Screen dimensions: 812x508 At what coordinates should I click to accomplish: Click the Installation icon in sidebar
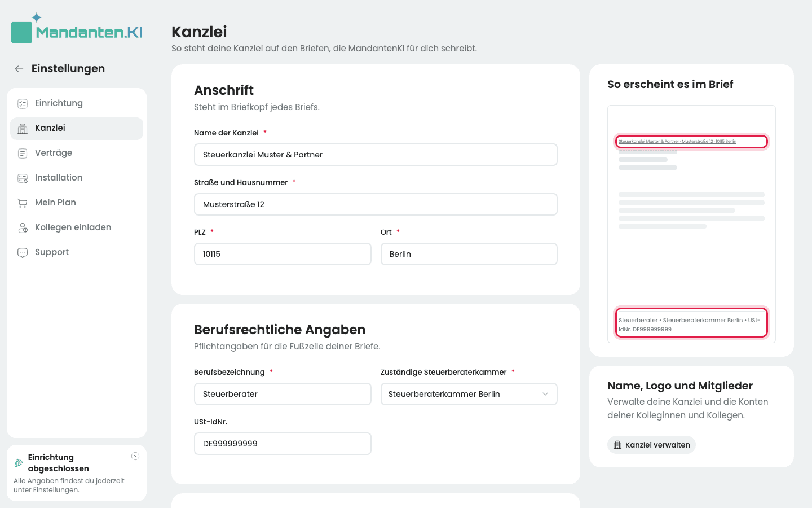[23, 178]
